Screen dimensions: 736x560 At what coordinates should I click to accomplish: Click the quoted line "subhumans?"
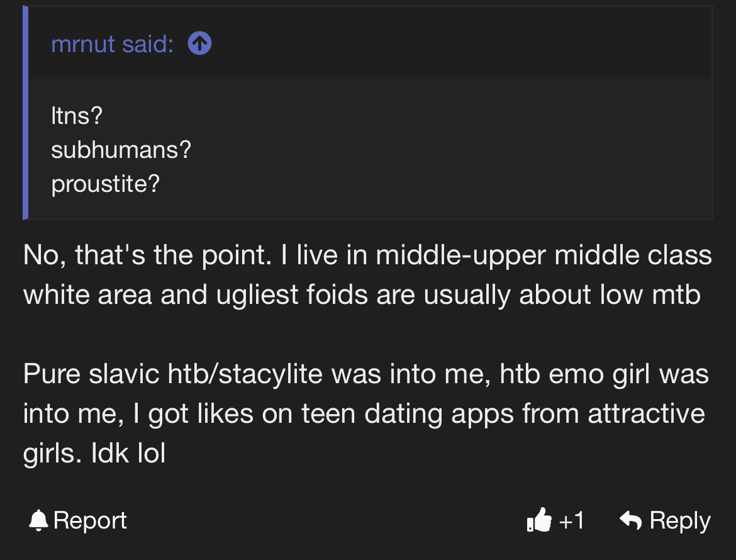pyautogui.click(x=121, y=150)
